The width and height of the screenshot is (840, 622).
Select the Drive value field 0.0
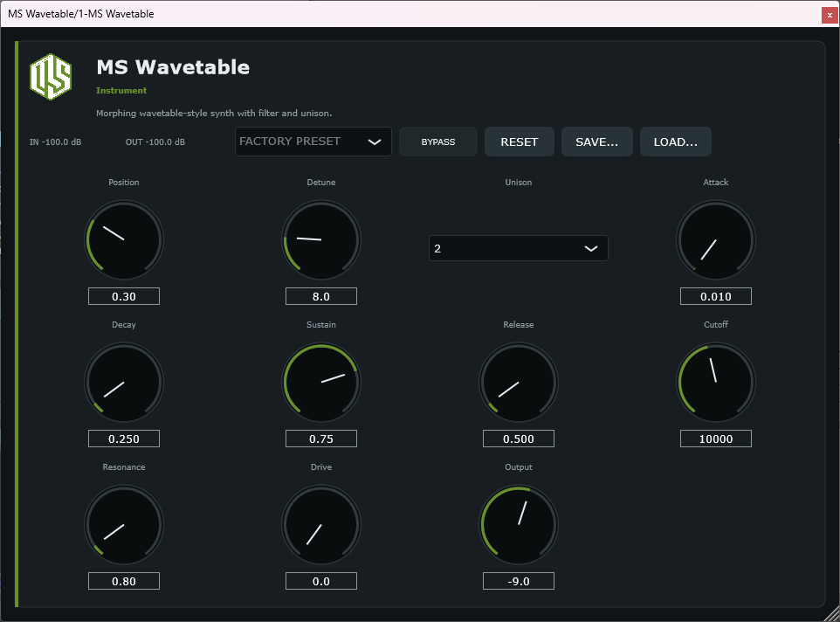(x=320, y=581)
